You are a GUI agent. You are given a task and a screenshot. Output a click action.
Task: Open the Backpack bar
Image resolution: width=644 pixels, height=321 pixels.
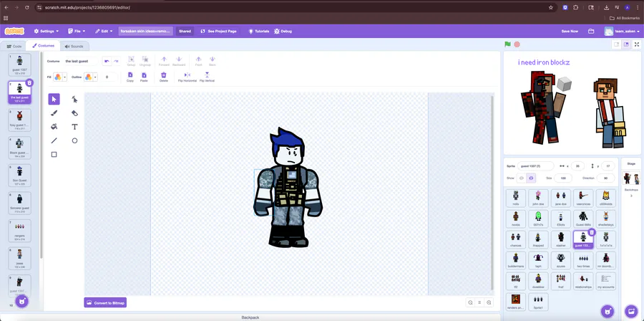[x=250, y=317]
